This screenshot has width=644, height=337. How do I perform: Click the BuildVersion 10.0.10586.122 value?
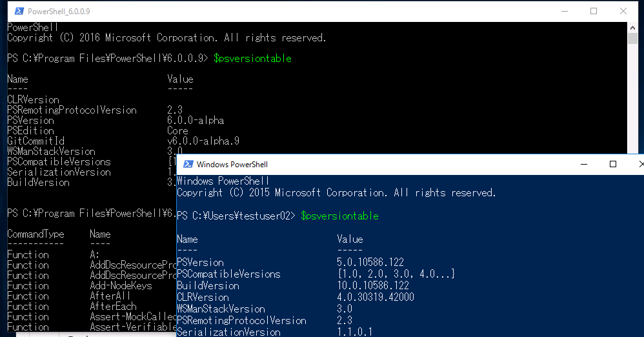373,285
